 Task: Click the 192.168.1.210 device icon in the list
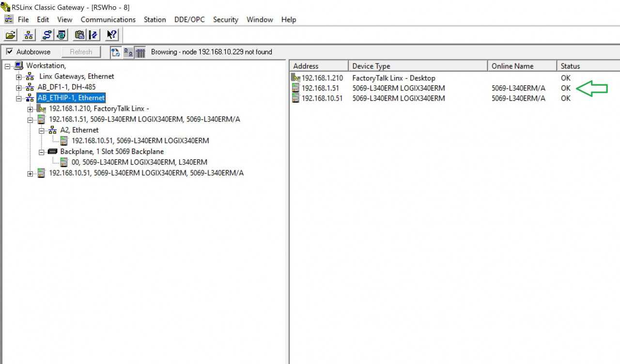pos(296,78)
